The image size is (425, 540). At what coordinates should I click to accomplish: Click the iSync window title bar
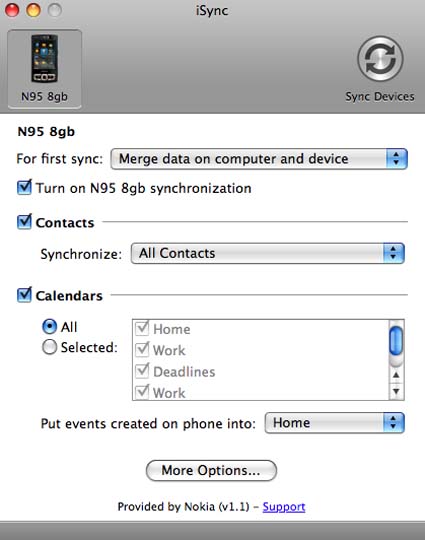coord(212,10)
